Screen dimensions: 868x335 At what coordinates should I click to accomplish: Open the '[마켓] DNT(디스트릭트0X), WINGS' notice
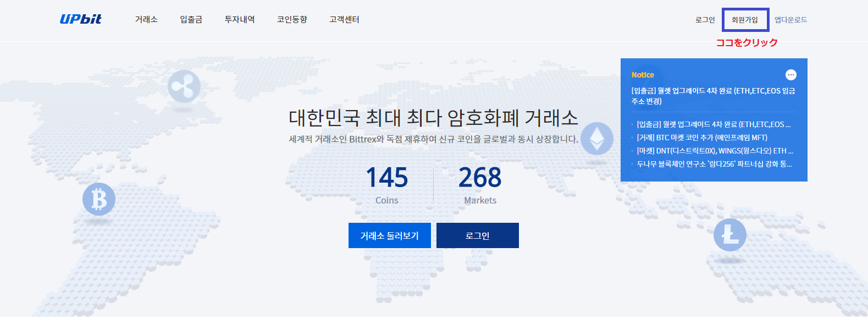(715, 151)
